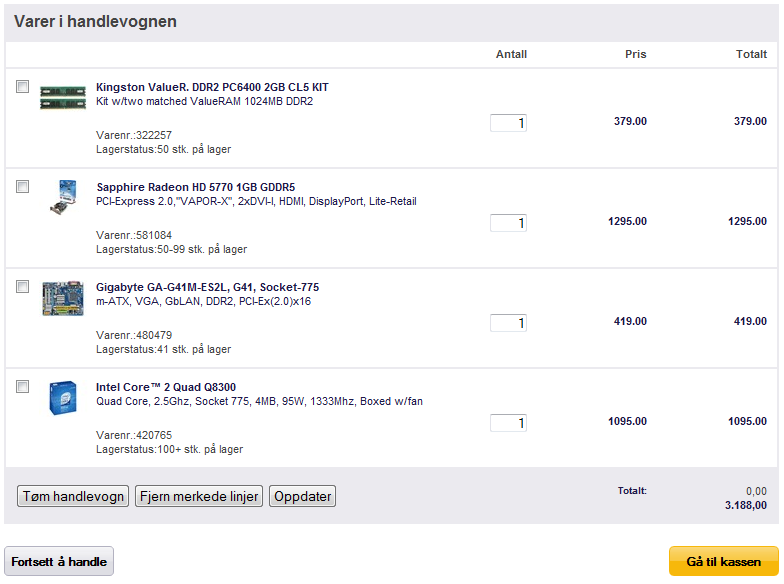Select the Intel Q8300 quantity input
Viewport: 784px width, 584px height.
tap(508, 423)
